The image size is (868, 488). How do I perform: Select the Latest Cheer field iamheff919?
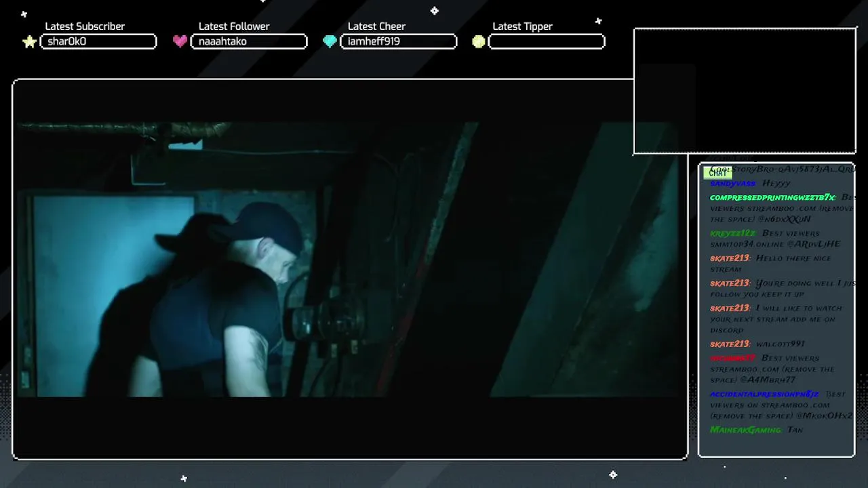398,41
